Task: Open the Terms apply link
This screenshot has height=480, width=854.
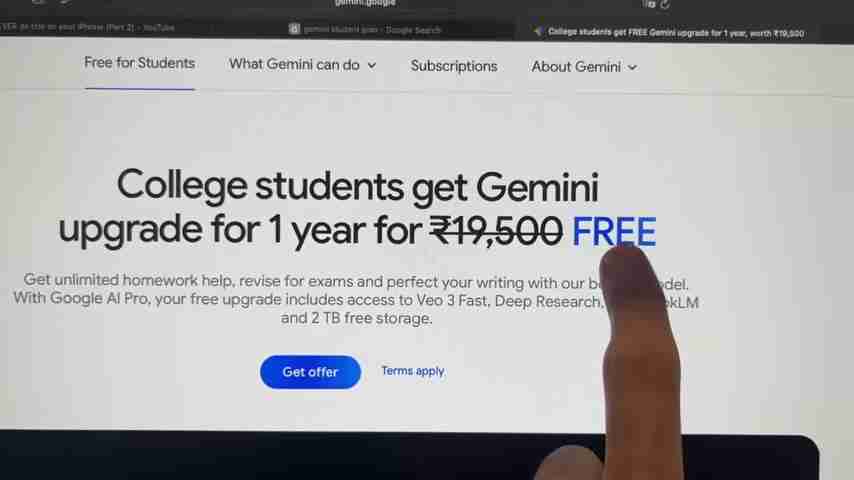Action: 413,371
